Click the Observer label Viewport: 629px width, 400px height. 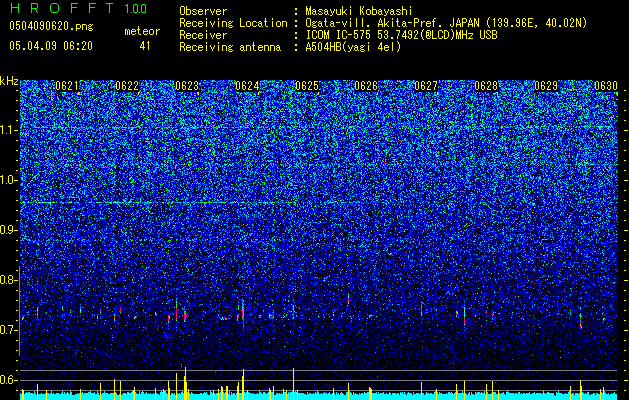click(203, 11)
